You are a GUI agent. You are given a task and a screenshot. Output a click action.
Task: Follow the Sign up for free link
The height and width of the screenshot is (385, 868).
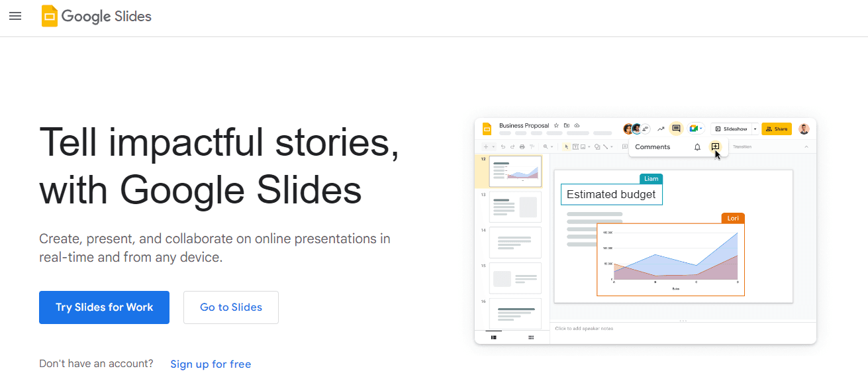coord(211,364)
